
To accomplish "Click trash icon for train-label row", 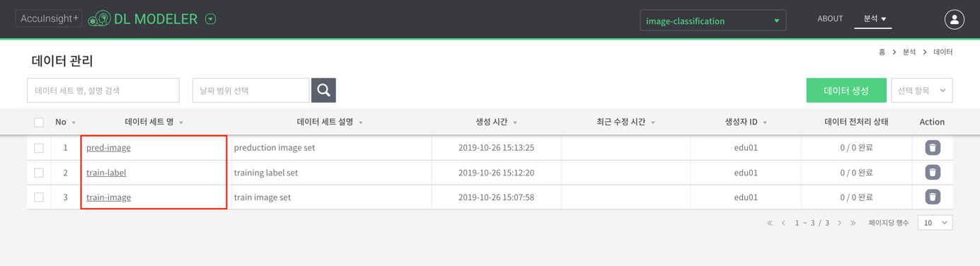I will pyautogui.click(x=933, y=173).
